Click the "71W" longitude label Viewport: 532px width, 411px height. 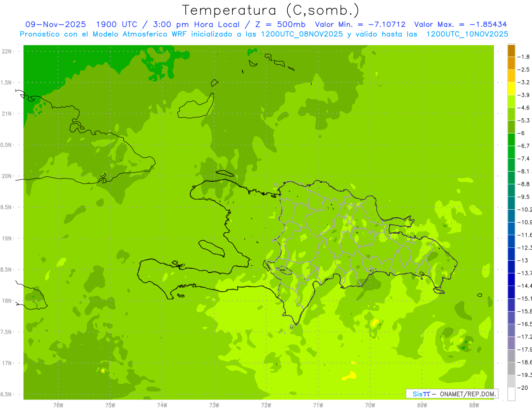pos(318,405)
